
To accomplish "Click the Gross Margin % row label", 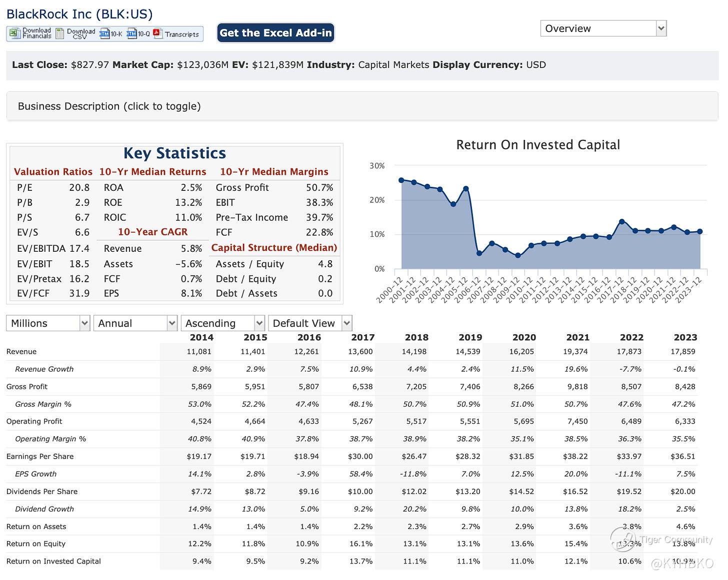I will pos(43,404).
